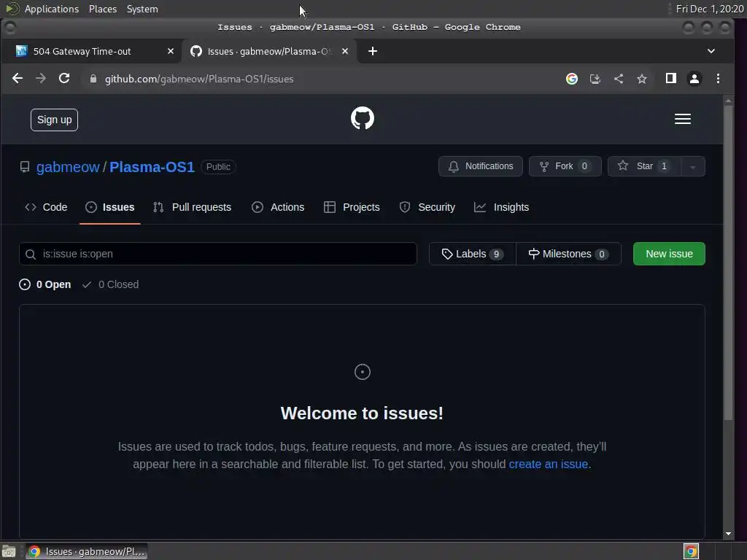Go to the Actions tab
The image size is (747, 560).
278,207
